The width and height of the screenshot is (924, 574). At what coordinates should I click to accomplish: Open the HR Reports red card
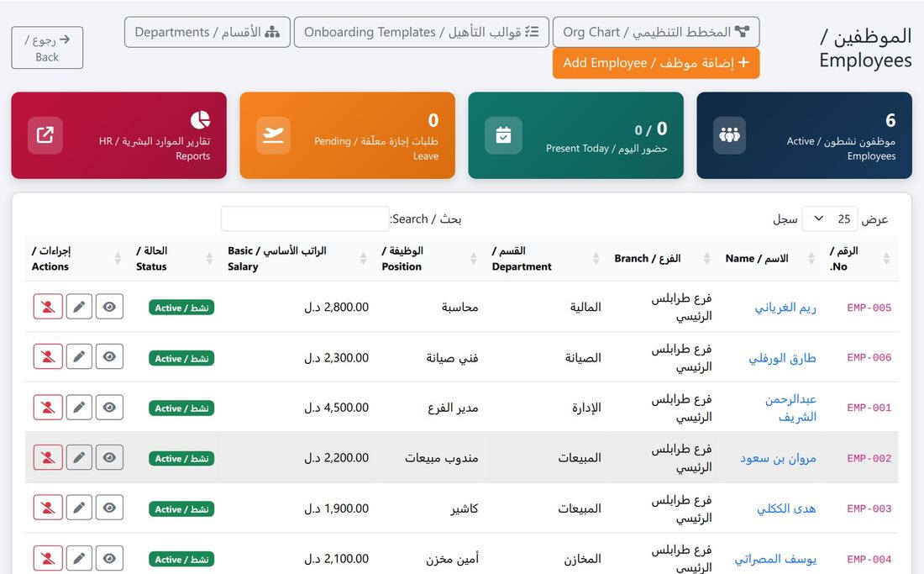coord(119,135)
